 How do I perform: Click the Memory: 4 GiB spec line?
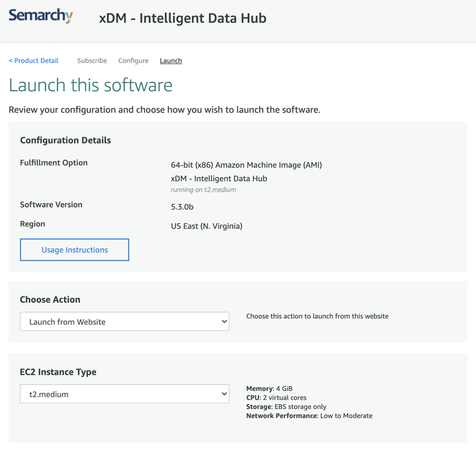pyautogui.click(x=269, y=389)
